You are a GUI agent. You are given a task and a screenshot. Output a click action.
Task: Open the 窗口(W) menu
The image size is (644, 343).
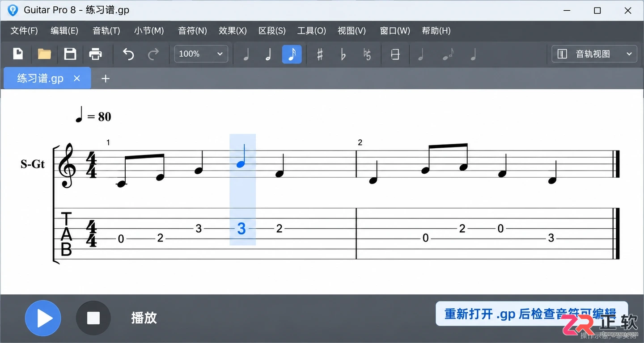[x=395, y=31]
